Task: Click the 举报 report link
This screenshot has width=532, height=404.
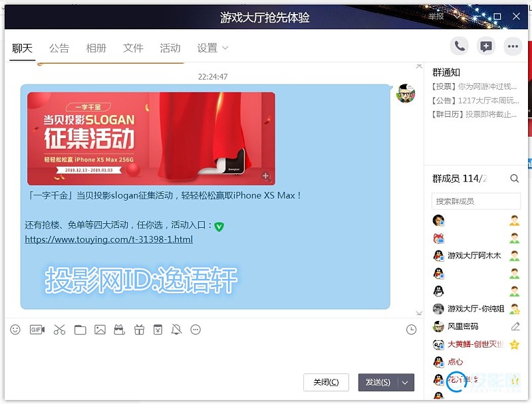Action: coord(436,16)
